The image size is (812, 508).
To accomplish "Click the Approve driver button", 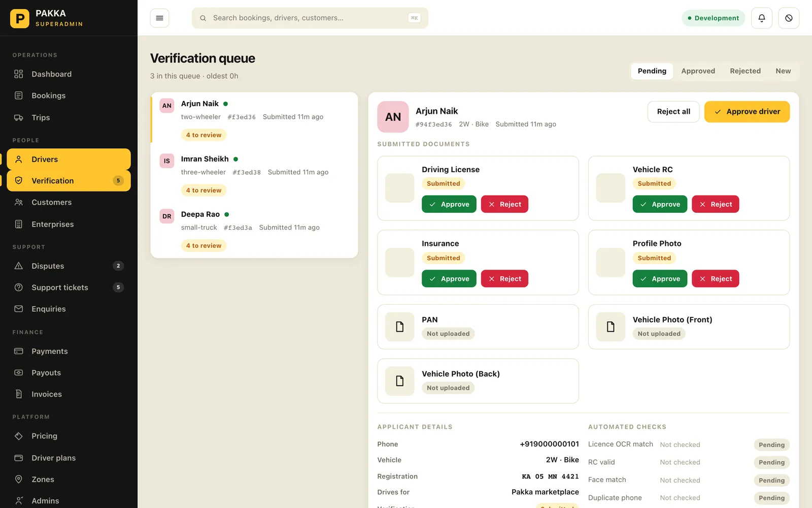I will point(747,112).
